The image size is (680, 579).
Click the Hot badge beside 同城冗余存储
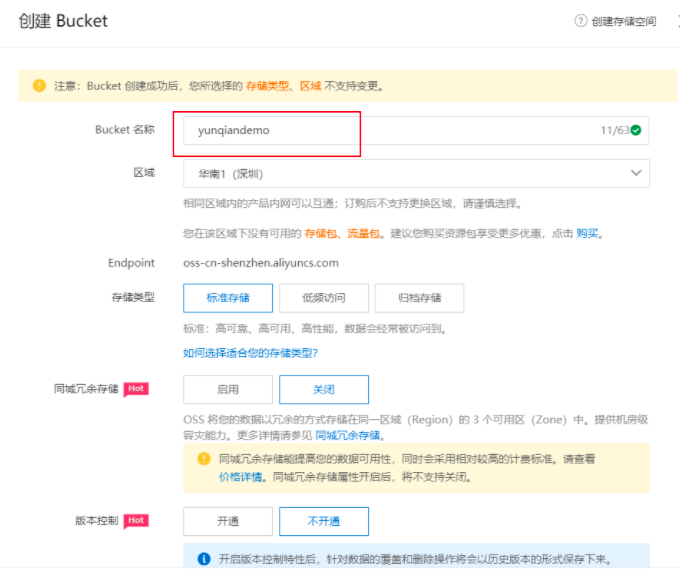click(136, 389)
